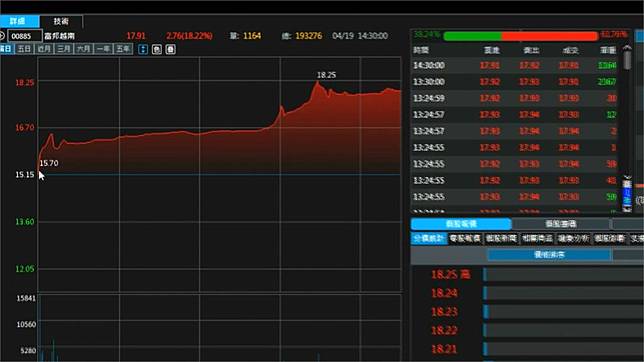
Task: Select the 三月 three-month chart range
Action: point(64,49)
